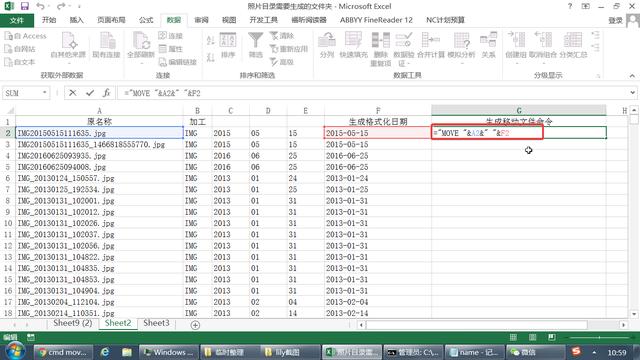
Task: Open 高级 advanced filter
Action: (282, 62)
